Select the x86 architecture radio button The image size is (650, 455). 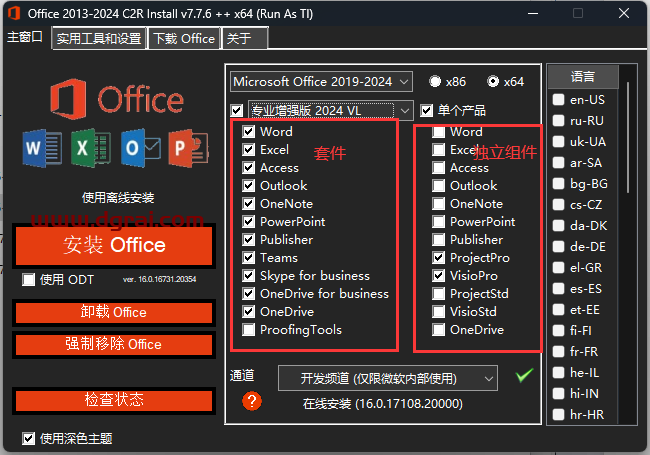pos(435,81)
